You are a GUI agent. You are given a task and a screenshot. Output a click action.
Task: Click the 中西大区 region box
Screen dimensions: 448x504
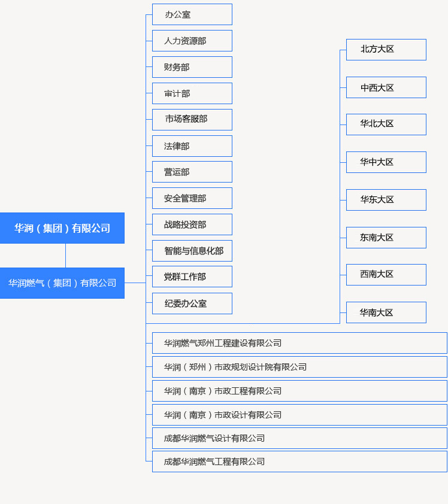(386, 87)
